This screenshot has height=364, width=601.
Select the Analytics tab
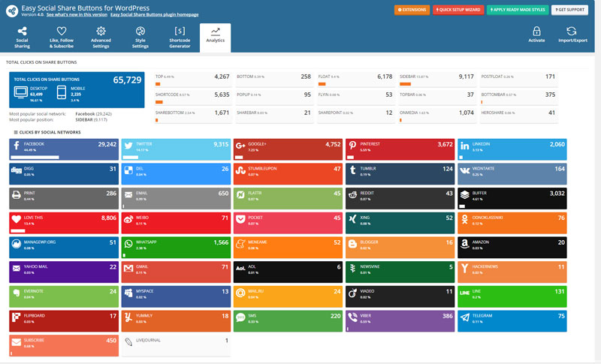(216, 38)
